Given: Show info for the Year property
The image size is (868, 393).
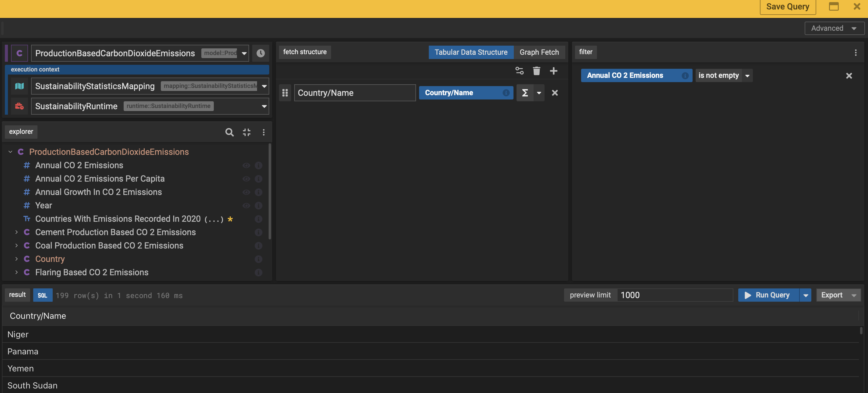Looking at the screenshot, I should tap(259, 206).
